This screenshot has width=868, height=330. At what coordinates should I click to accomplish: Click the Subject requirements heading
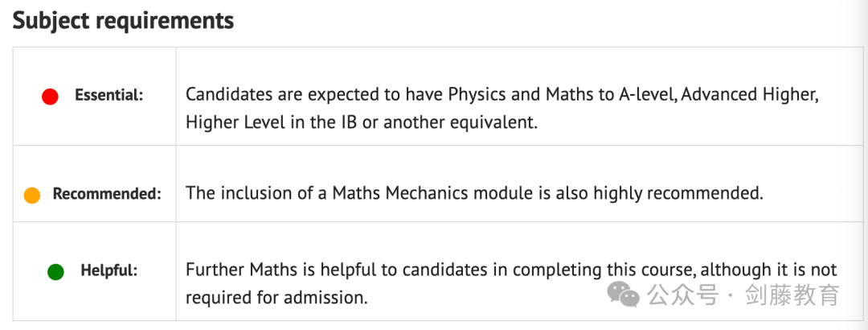(124, 21)
